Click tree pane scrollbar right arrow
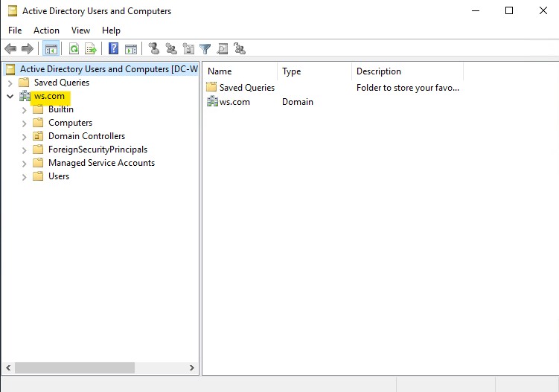The width and height of the screenshot is (559, 392). point(192,367)
